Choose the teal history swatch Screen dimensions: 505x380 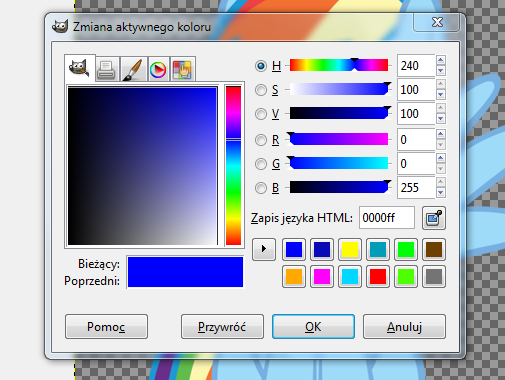tap(378, 249)
